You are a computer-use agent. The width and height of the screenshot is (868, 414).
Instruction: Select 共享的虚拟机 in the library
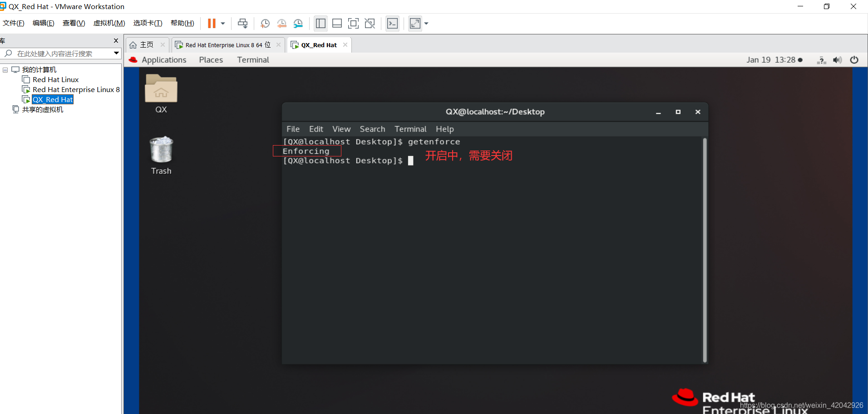pyautogui.click(x=42, y=110)
